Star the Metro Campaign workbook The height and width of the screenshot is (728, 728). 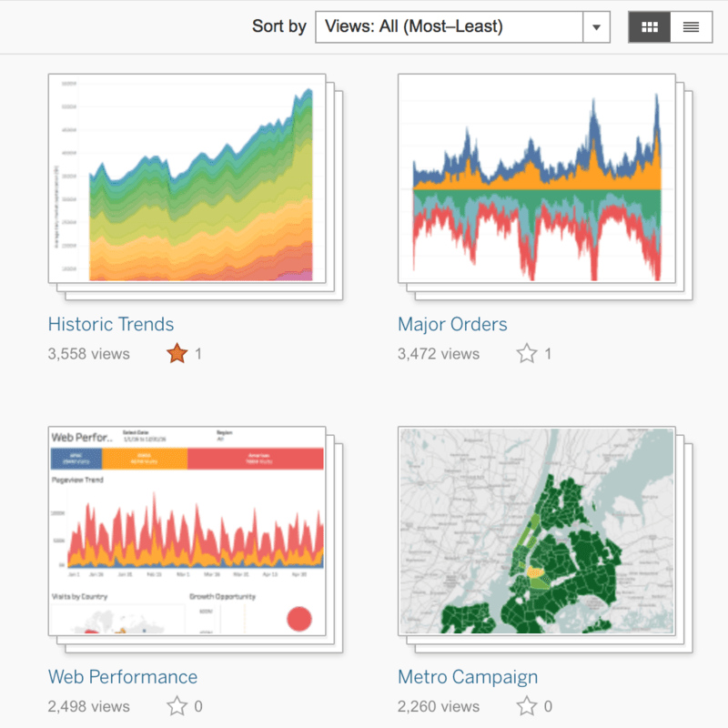click(x=527, y=706)
